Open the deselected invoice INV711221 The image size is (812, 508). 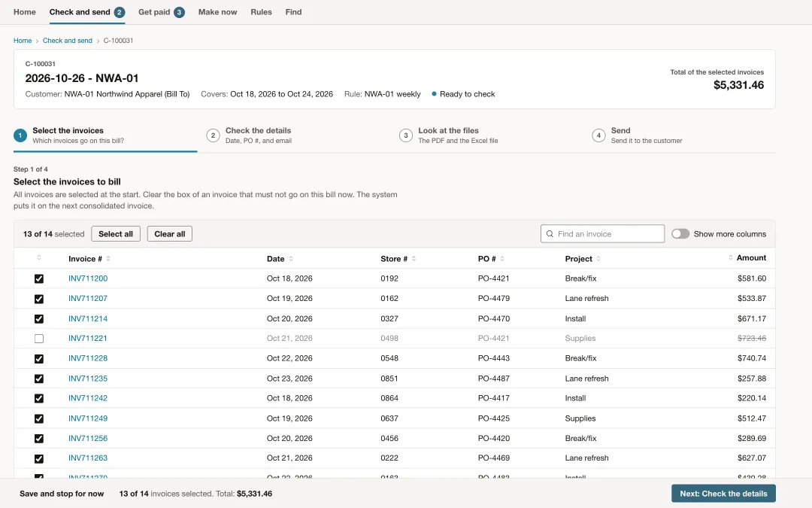(x=88, y=338)
